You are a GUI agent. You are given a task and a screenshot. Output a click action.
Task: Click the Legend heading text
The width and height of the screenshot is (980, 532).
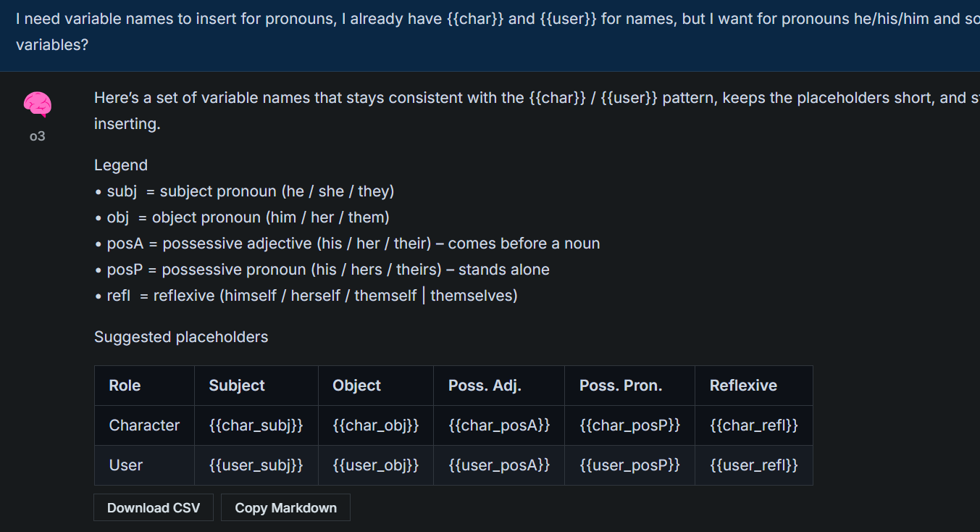pyautogui.click(x=121, y=165)
